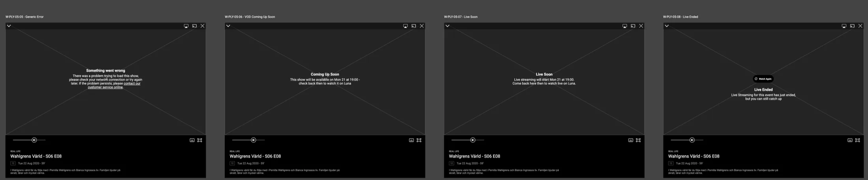Open subtitles menu in Live Soon player
Image resolution: width=868 pixels, height=180 pixels.
631,140
